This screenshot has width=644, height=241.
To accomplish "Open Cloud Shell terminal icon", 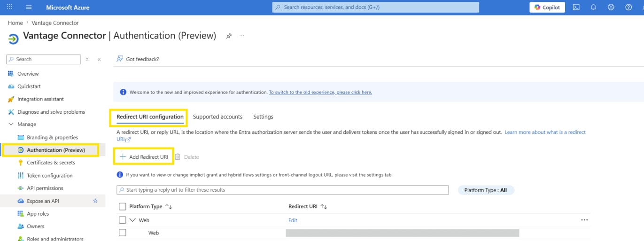I will [576, 7].
